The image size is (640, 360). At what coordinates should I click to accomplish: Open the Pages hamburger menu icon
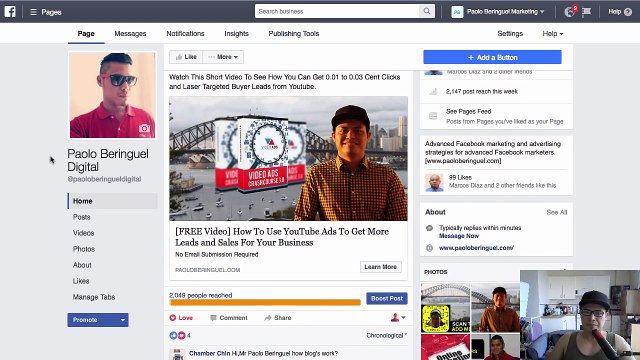[33, 12]
